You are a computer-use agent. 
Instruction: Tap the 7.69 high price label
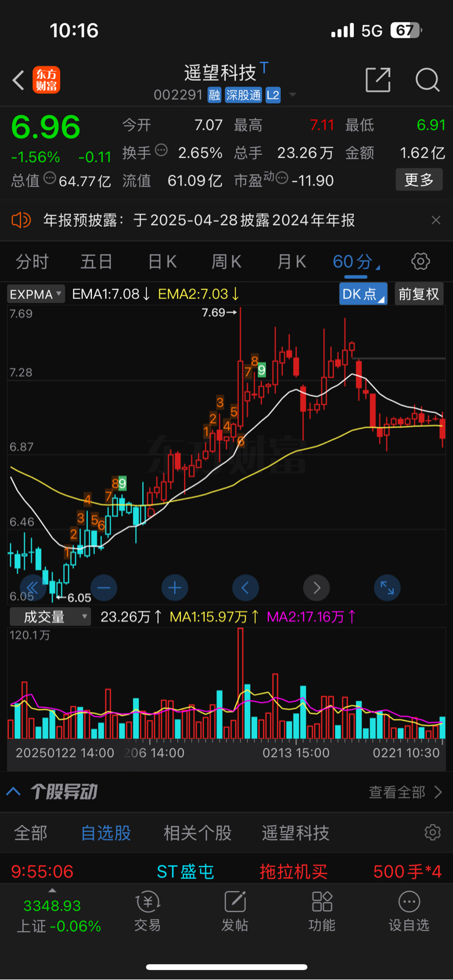point(219,312)
